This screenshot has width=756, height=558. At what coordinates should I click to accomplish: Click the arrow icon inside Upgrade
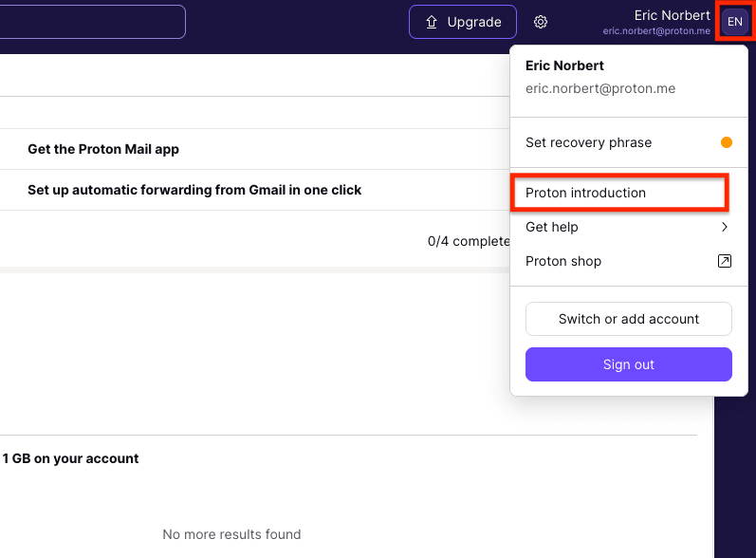[432, 22]
